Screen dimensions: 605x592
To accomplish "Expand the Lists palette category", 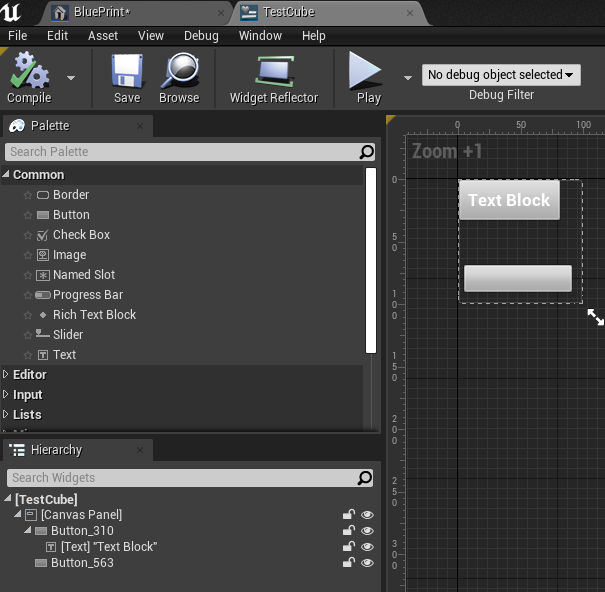I will (x=5, y=414).
